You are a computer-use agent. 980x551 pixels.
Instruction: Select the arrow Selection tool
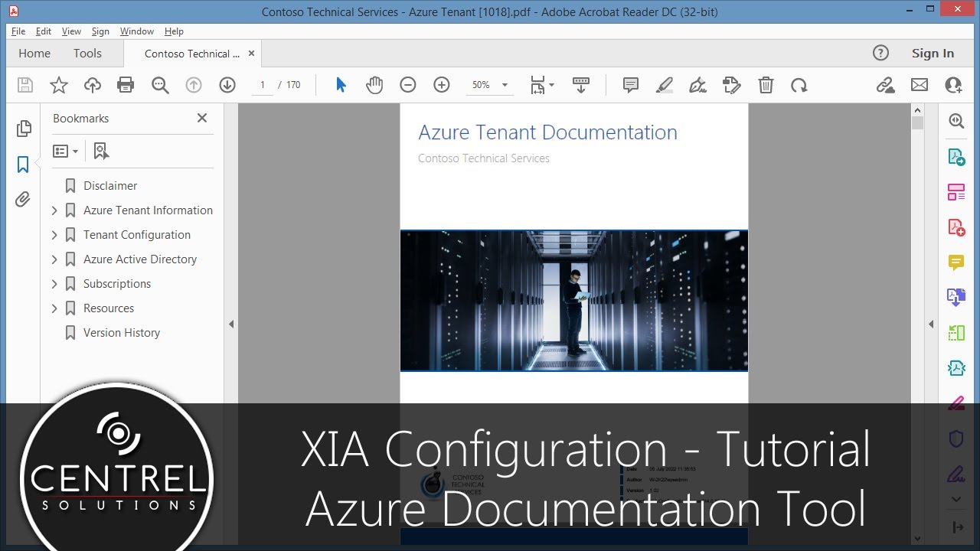pos(341,85)
